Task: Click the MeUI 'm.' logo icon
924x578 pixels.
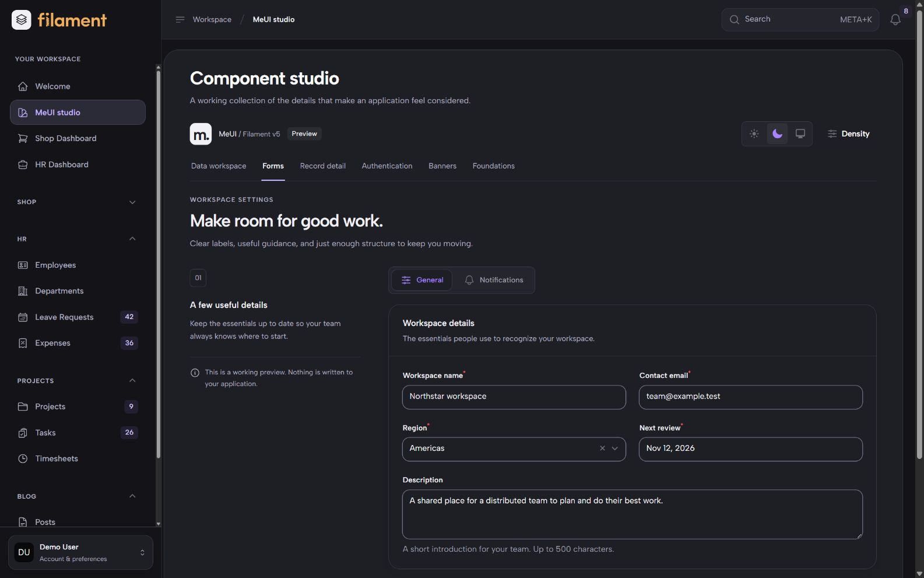Action: (201, 134)
